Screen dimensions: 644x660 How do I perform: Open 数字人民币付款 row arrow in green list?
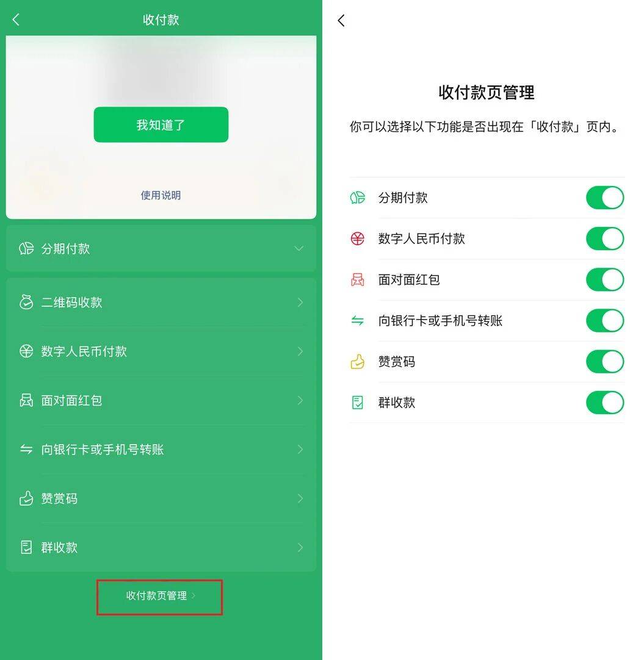tap(300, 351)
